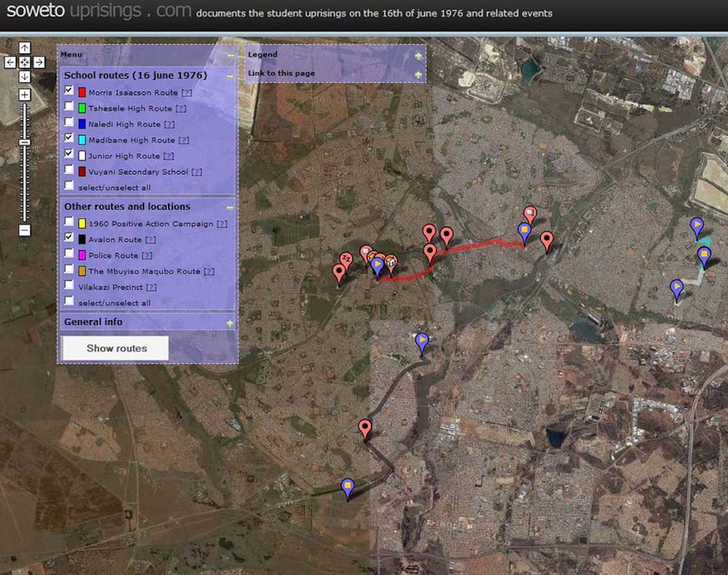Click the pan up arrow control
Viewport: 728px width, 575px height.
coord(24,48)
